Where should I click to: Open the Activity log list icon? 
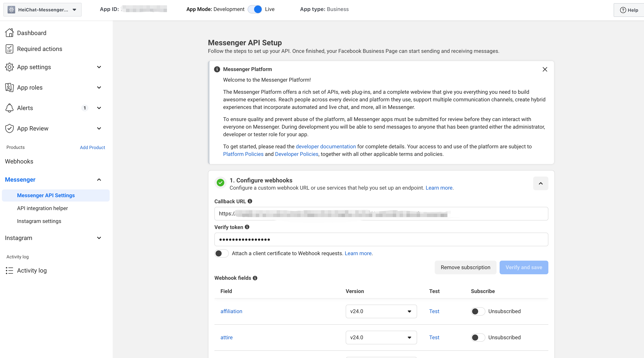click(9, 270)
